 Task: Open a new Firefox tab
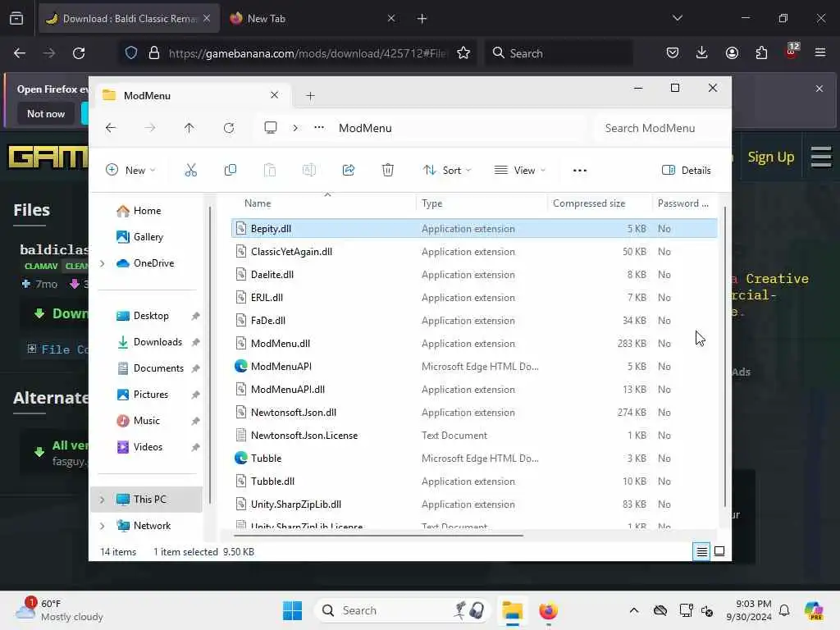[x=422, y=18]
